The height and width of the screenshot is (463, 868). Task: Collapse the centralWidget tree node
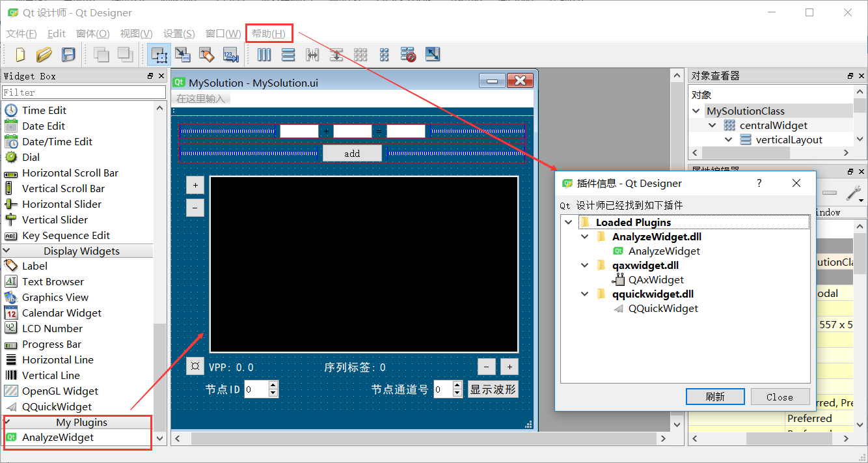(x=712, y=126)
